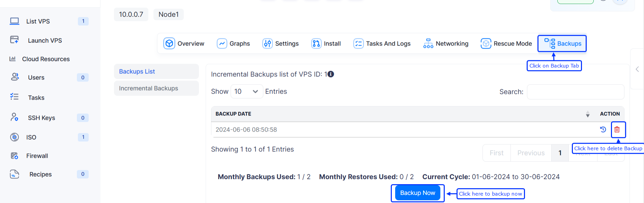
Task: Open the Rescue Mode tab
Action: 506,44
